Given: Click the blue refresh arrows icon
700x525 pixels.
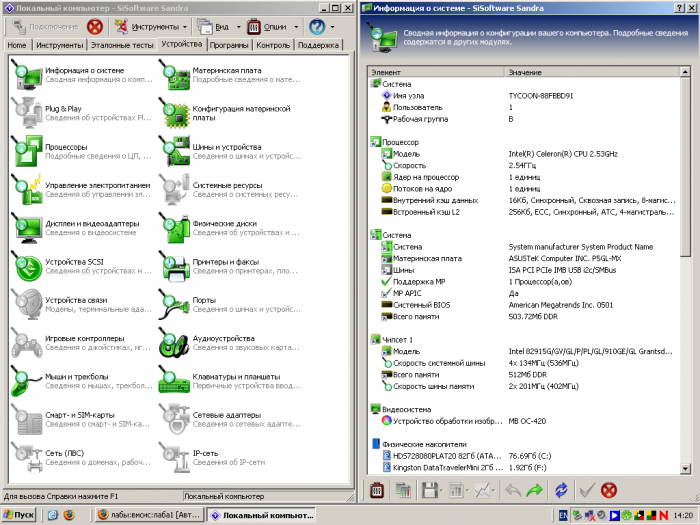Looking at the screenshot, I should click(x=561, y=490).
